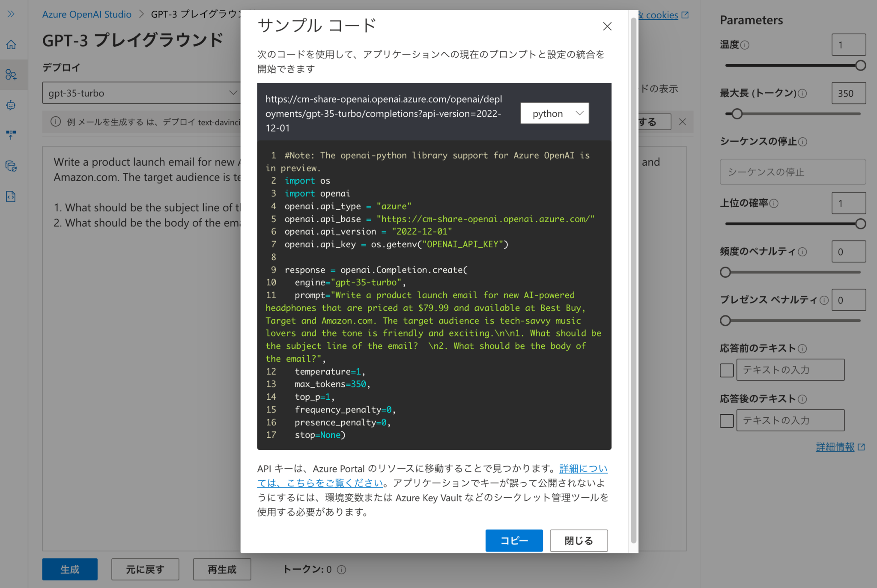
Task: Open the GPT-3 playground sidebar icon
Action: click(x=11, y=75)
